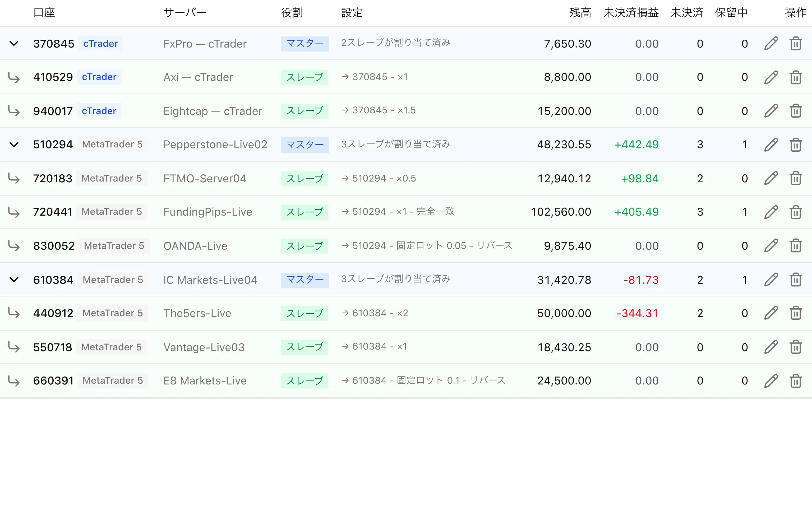Click the マスター badge on Pepperstone-Live02 row
Viewport: 812px width, 520px height.
pyautogui.click(x=305, y=145)
